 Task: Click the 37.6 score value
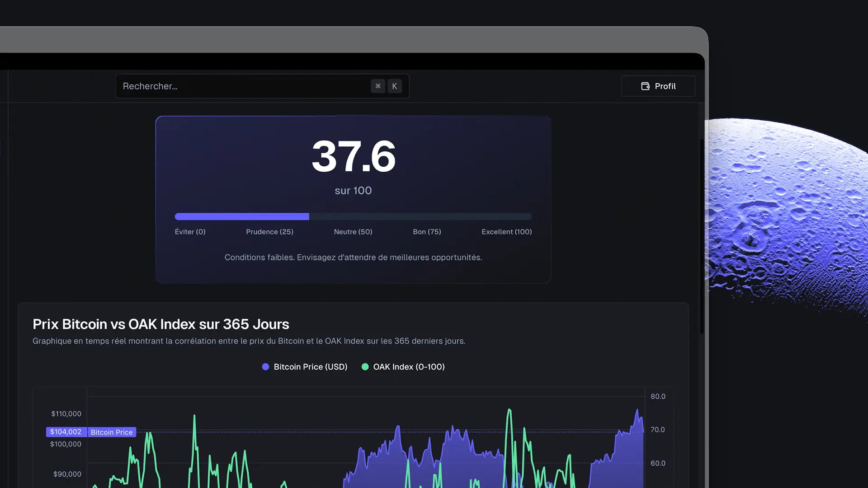354,156
